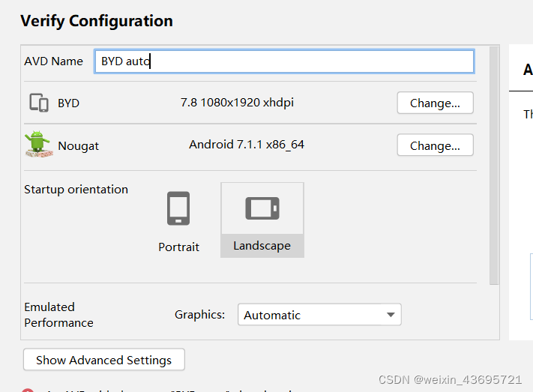The image size is (533, 392).
Task: Click the Nougat release name label
Action: click(x=78, y=146)
